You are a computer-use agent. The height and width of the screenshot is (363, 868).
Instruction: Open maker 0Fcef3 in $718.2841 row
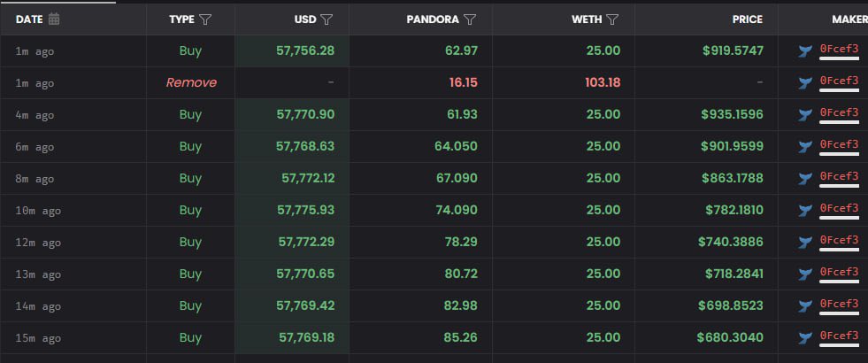pos(839,272)
